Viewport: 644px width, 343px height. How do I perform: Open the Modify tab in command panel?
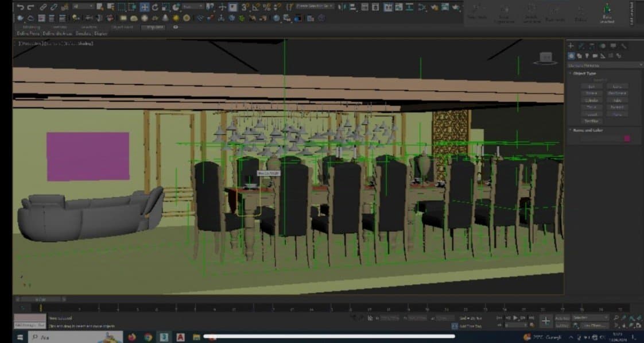pyautogui.click(x=581, y=46)
